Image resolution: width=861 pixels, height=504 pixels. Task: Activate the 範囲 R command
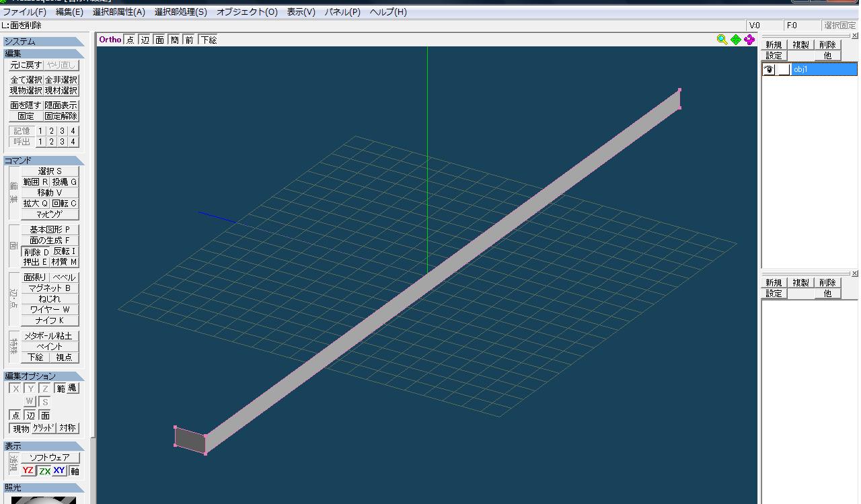(36, 182)
